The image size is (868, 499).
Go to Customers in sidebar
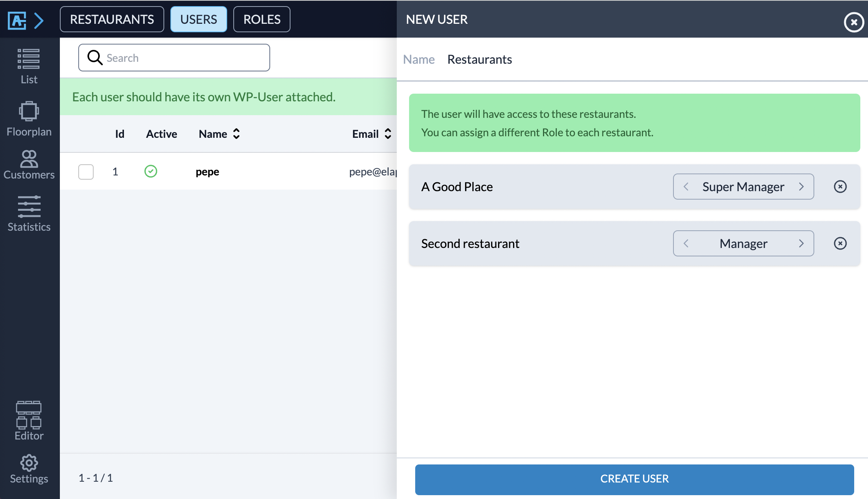pyautogui.click(x=29, y=165)
